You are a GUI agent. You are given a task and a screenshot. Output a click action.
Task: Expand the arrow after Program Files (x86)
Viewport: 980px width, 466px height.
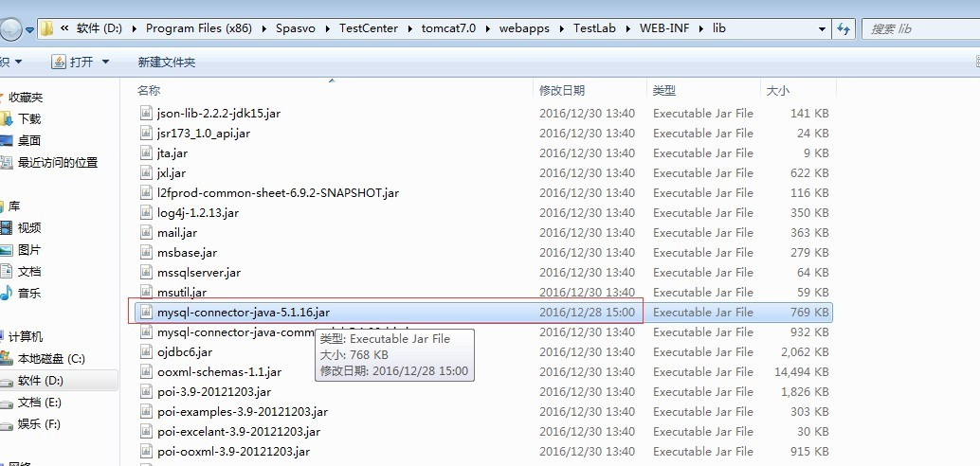point(263,28)
